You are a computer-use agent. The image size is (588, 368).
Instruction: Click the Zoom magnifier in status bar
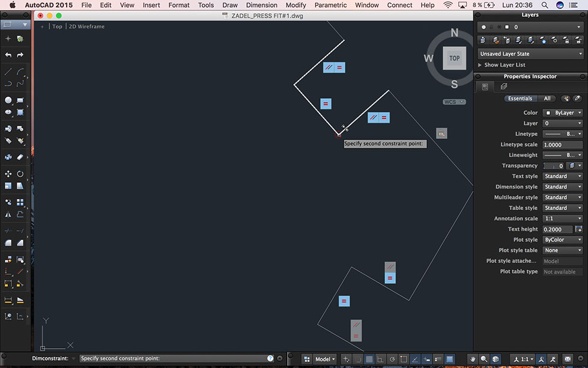(x=483, y=359)
